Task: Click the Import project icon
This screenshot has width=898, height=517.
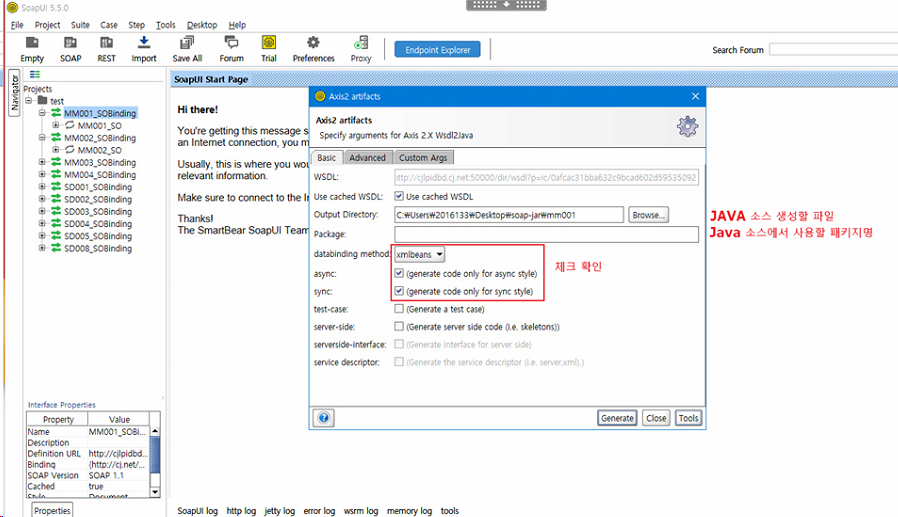Action: [x=144, y=43]
